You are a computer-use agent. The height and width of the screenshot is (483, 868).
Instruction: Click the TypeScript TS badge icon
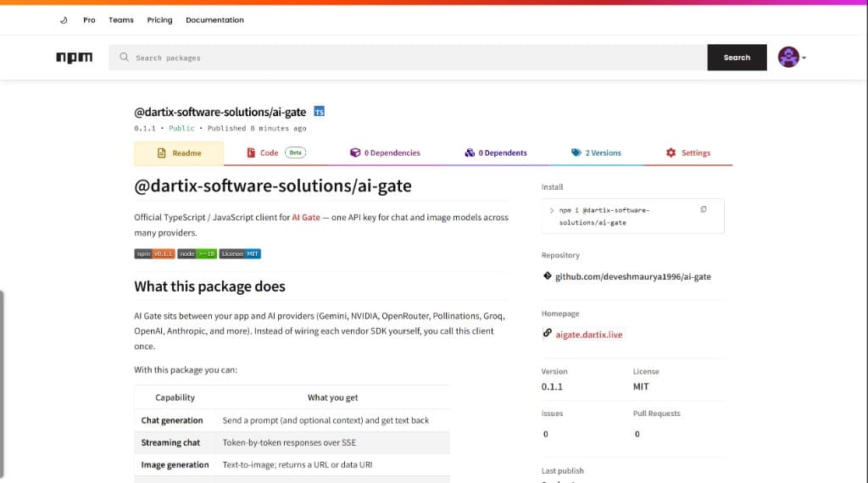[320, 111]
